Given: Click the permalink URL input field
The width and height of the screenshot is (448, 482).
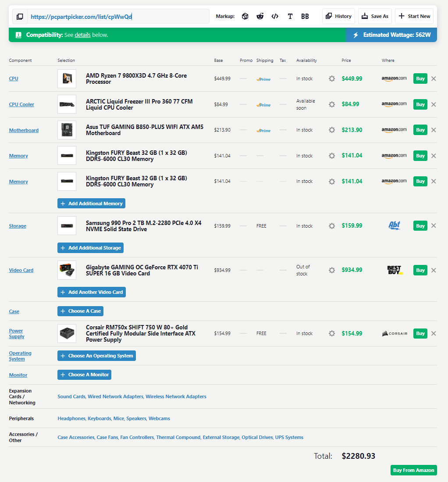Looking at the screenshot, I should (x=118, y=17).
